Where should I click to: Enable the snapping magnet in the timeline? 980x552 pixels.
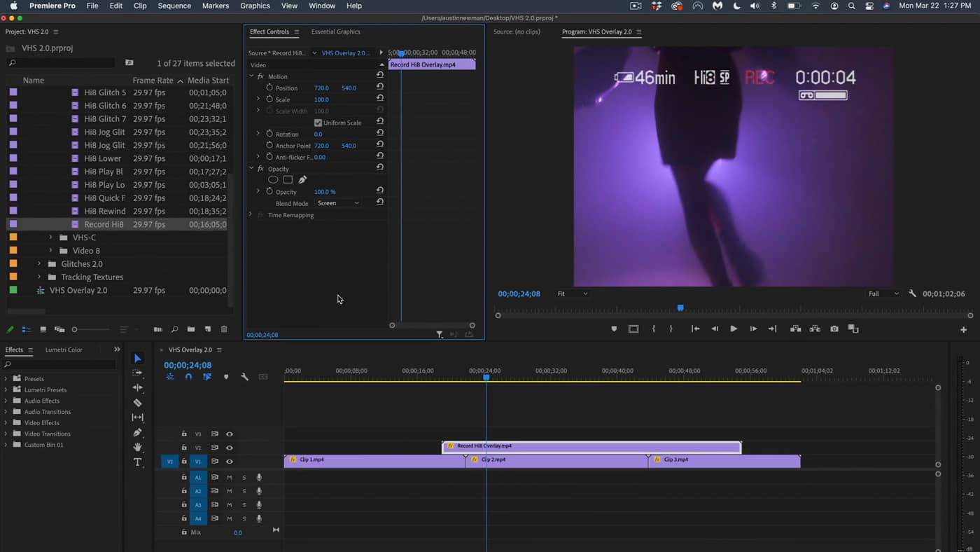pos(188,376)
